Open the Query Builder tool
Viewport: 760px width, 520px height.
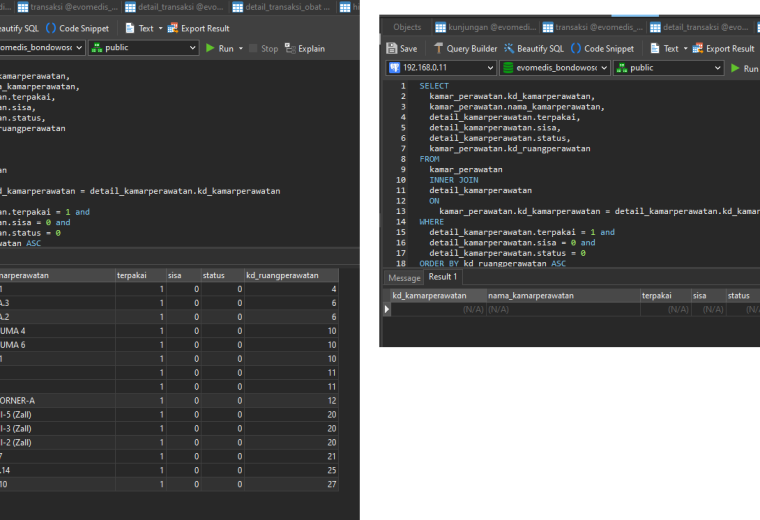coord(465,48)
